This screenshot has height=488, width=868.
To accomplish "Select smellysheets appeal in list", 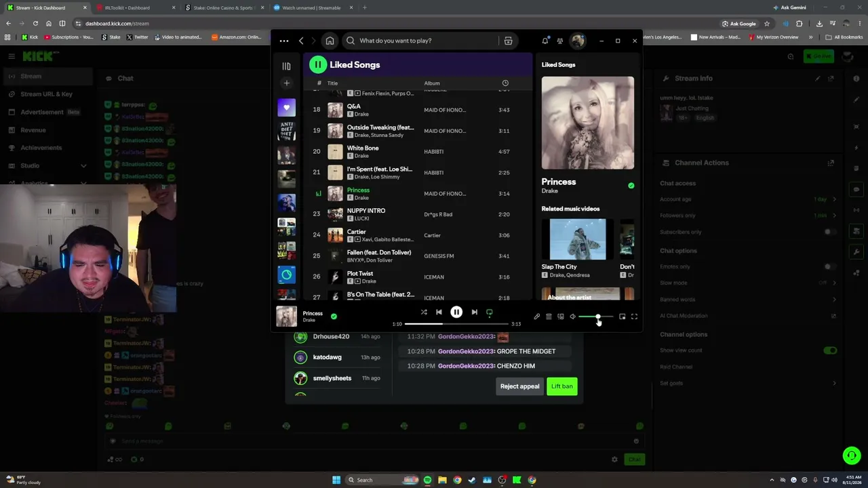I will tap(339, 378).
